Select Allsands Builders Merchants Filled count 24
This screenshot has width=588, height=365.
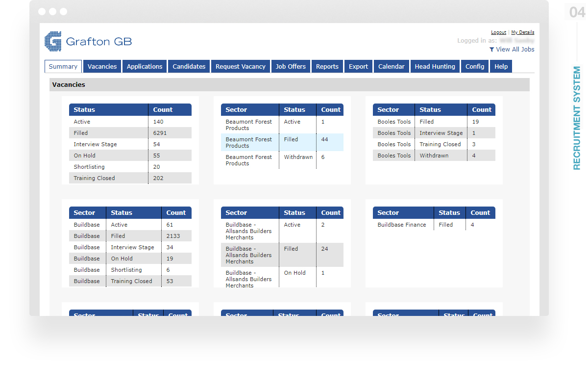(325, 249)
